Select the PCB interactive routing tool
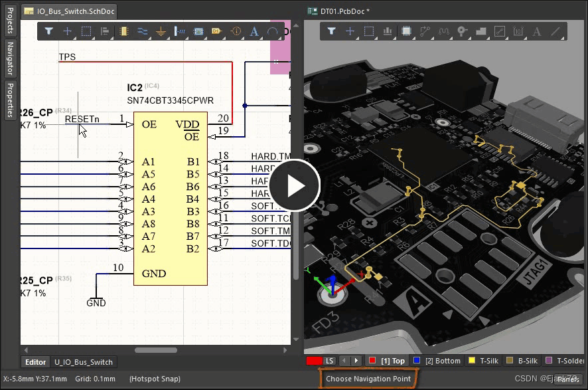The height and width of the screenshot is (390, 588). point(425,31)
